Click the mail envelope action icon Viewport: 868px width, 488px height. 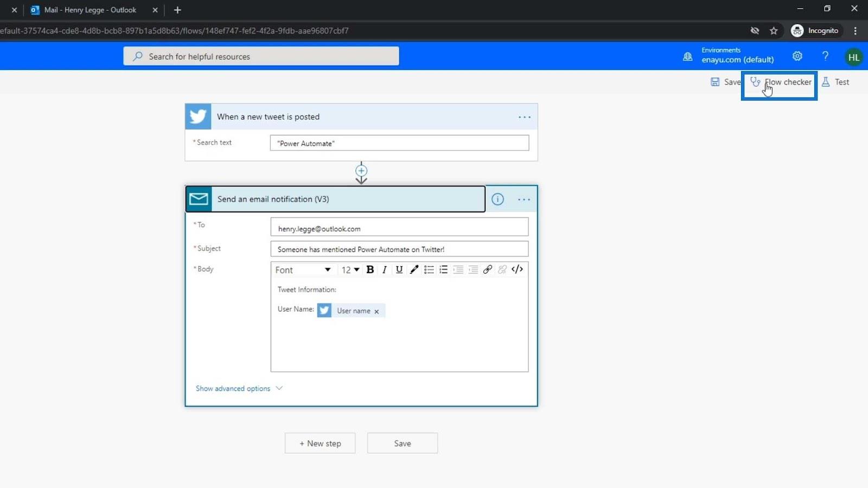pos(199,199)
